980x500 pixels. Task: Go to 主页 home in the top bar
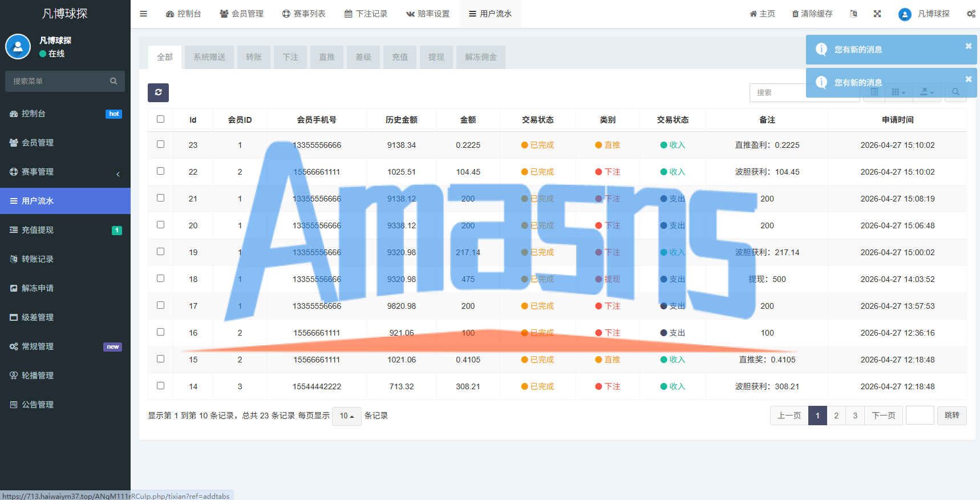click(762, 14)
